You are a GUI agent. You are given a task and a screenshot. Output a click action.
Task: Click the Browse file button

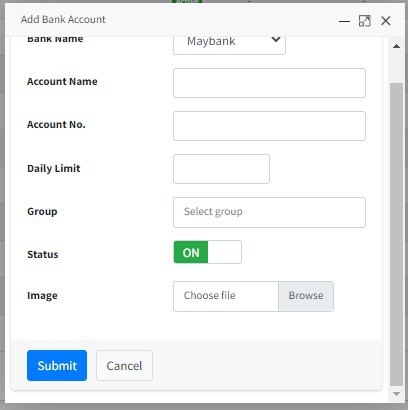tap(306, 296)
